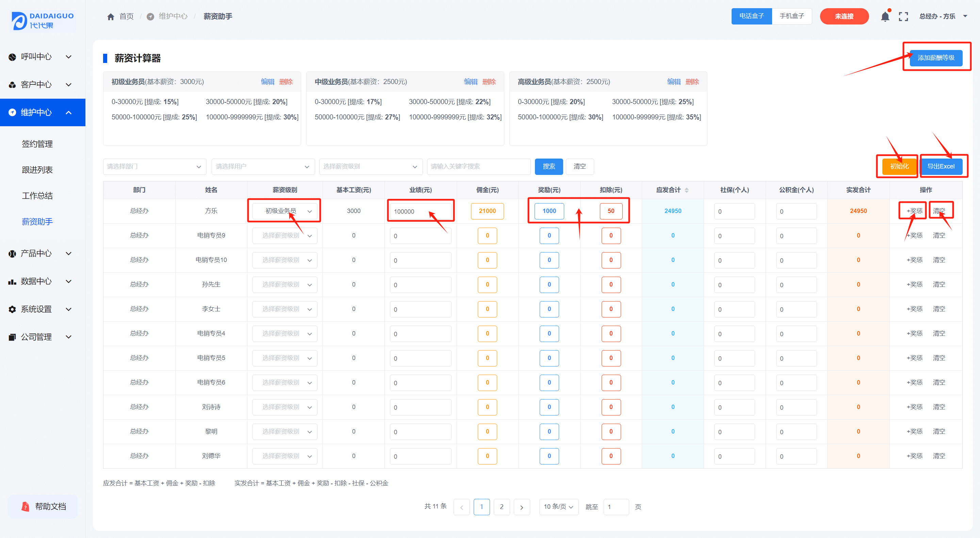The image size is (980, 538).
Task: Click the 数据中心 chart icon
Action: (12, 281)
